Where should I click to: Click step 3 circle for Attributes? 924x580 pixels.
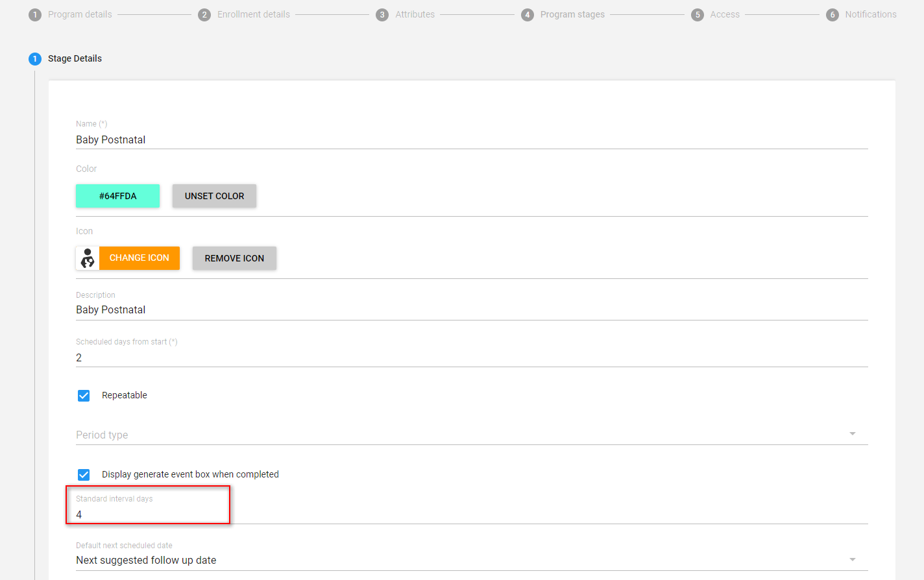[382, 15]
